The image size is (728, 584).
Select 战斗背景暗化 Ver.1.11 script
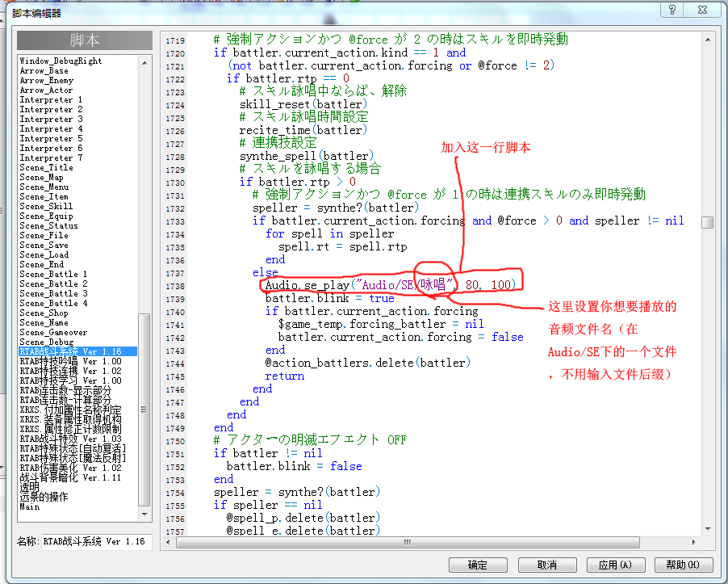click(x=70, y=477)
